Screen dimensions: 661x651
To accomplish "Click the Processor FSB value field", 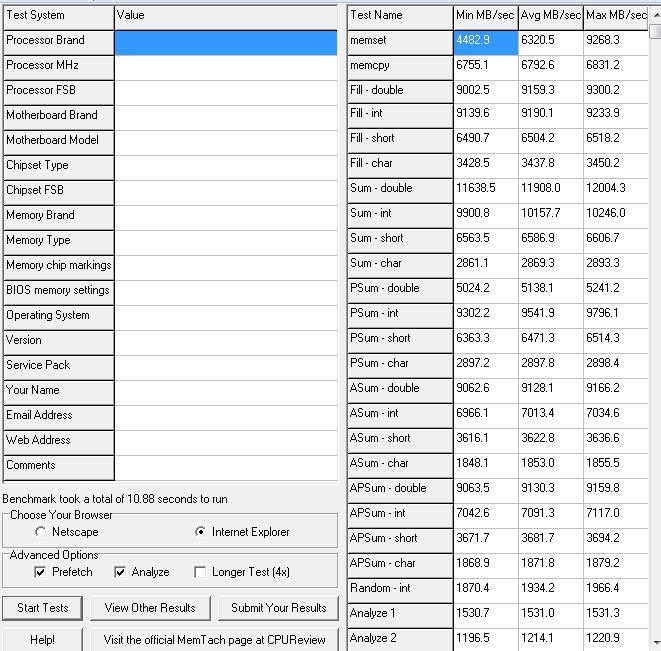I will coord(226,93).
